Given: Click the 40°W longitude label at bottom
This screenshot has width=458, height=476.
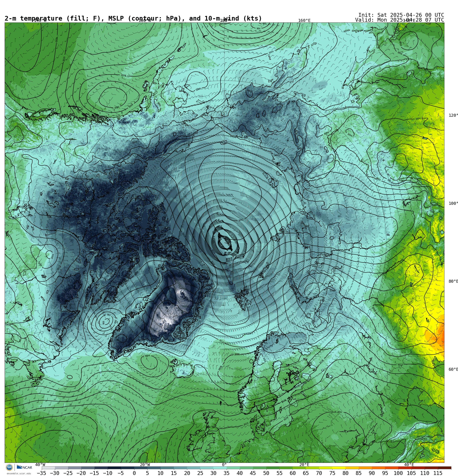Looking at the screenshot, I should coord(40,465).
